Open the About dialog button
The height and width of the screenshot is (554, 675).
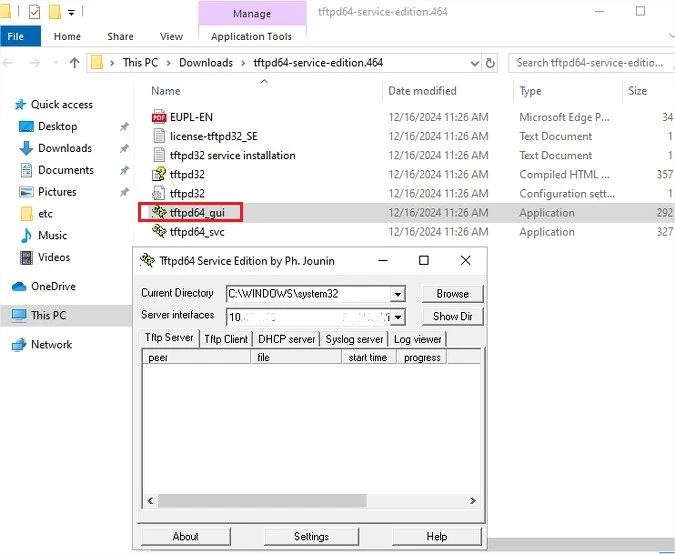tap(186, 536)
